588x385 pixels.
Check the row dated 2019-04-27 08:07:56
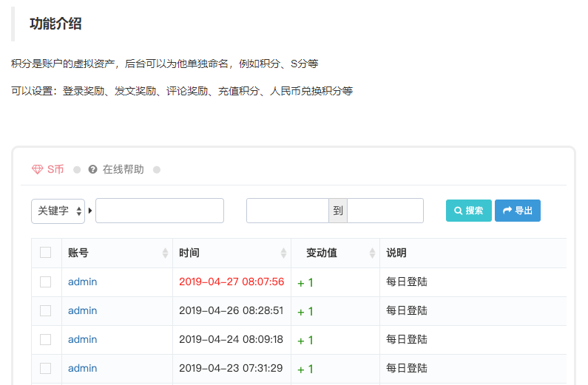[46, 282]
